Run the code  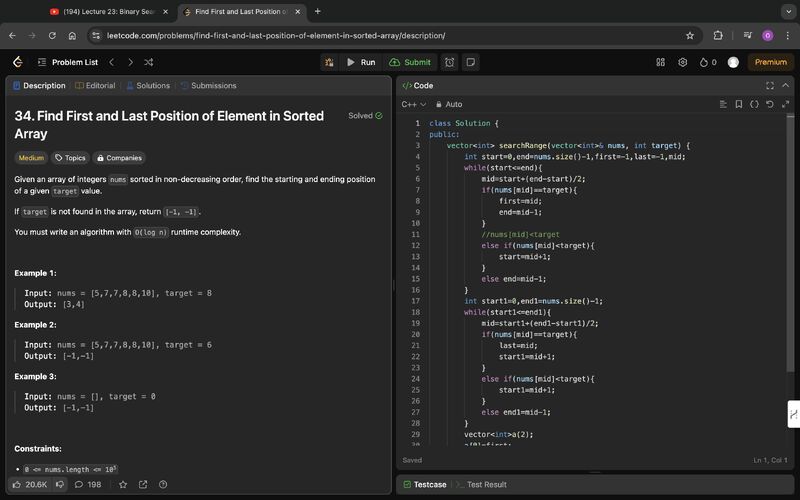coord(361,62)
